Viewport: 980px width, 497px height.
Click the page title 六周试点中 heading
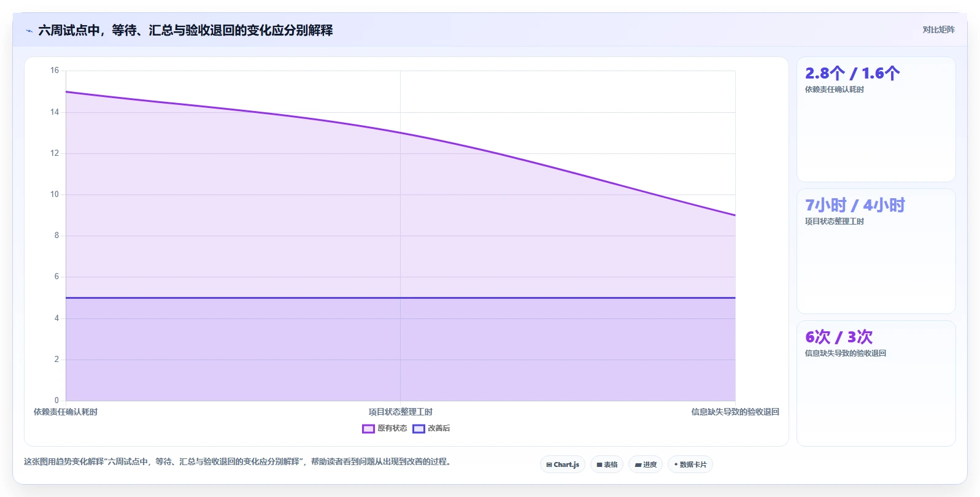(185, 30)
